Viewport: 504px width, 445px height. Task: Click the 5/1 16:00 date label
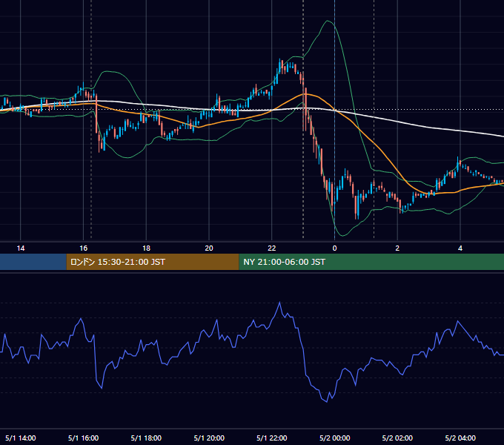(83, 438)
